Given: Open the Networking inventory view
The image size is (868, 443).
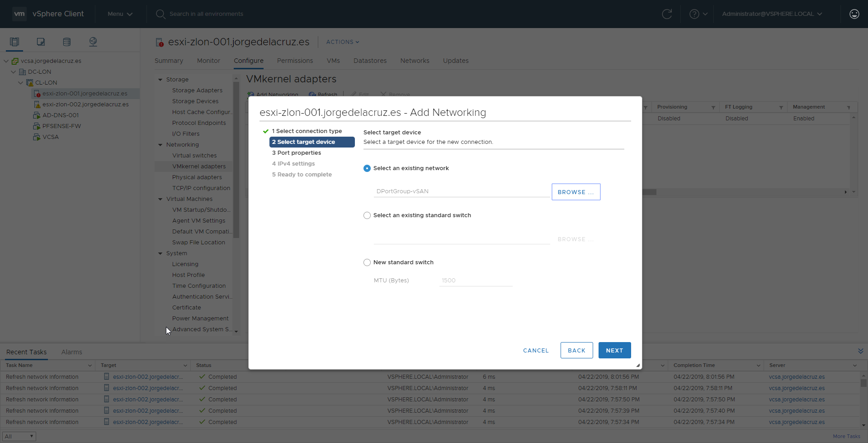Looking at the screenshot, I should coord(93,42).
